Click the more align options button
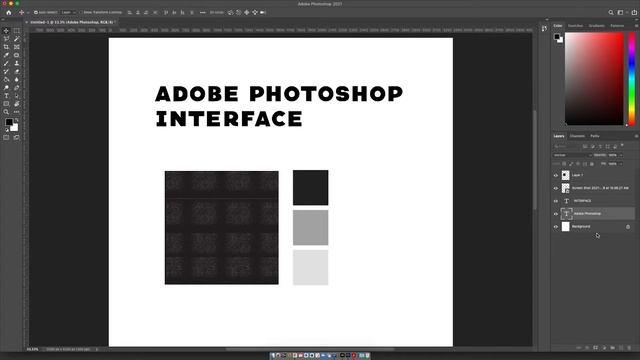The height and width of the screenshot is (360, 640). point(202,13)
